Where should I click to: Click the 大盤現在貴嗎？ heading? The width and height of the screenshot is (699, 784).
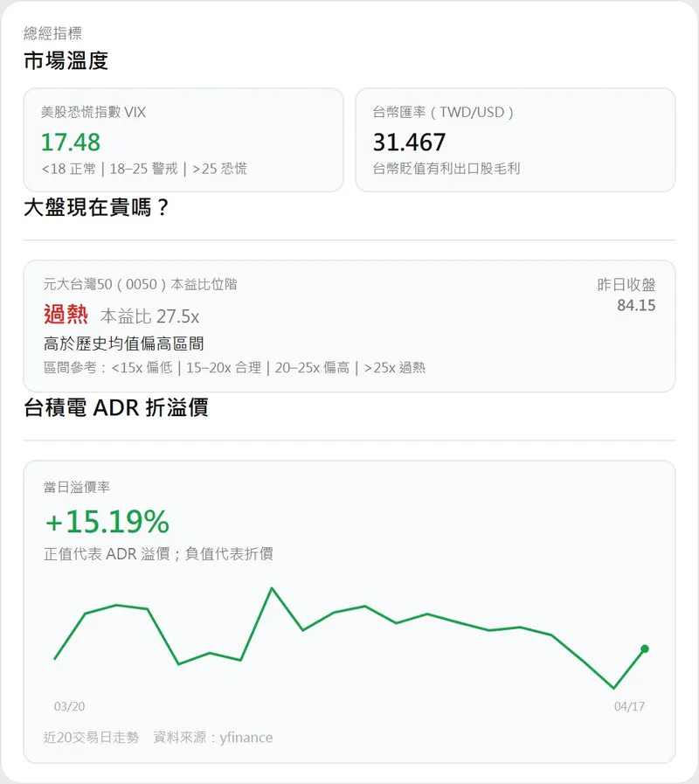(x=96, y=208)
